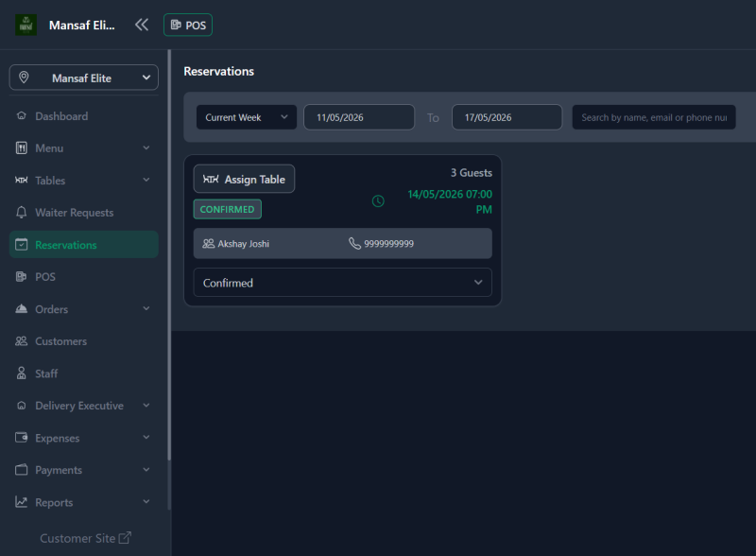The image size is (756, 556).
Task: Click the Delivery Executive icon
Action: click(21, 406)
